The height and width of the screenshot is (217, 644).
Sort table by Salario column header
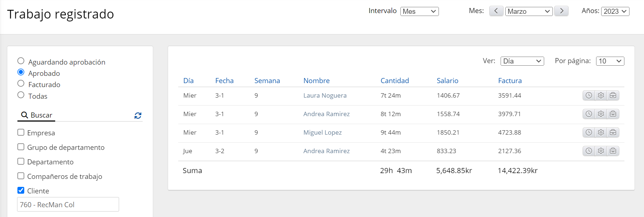tap(447, 81)
